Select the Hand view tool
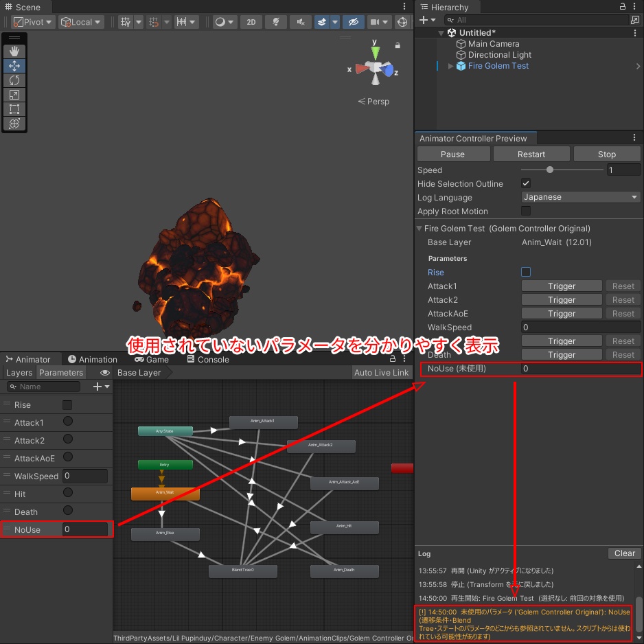Screen dimensions: 644x644 tap(14, 51)
